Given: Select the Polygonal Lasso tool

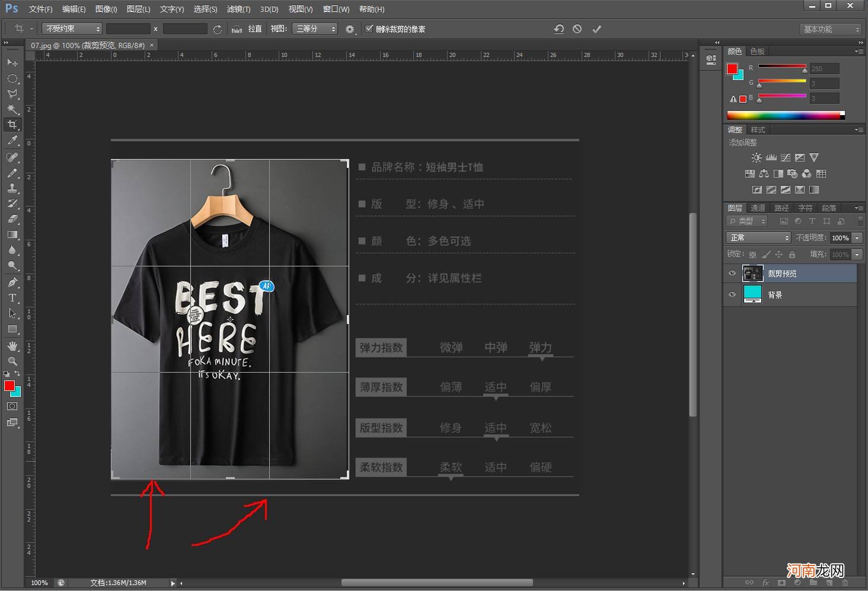Looking at the screenshot, I should point(12,94).
